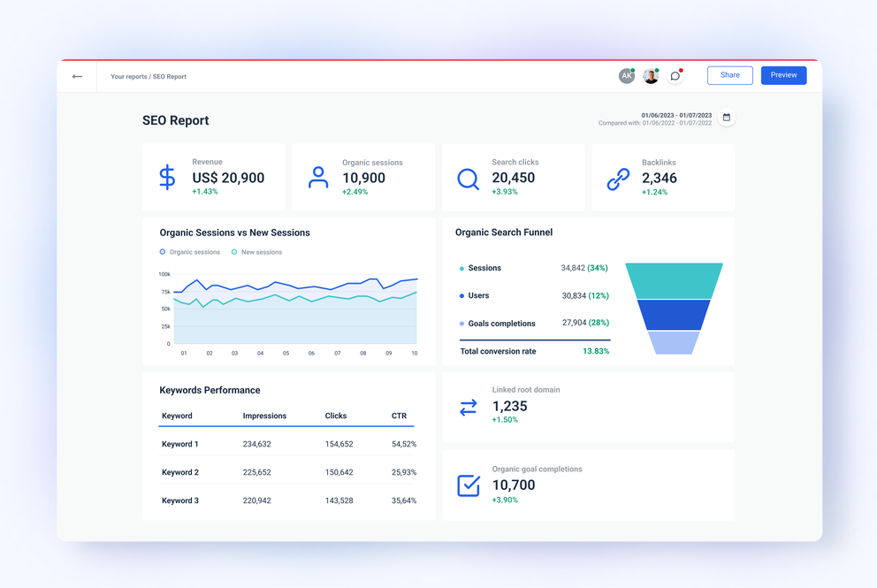The width and height of the screenshot is (877, 588).
Task: Click the SEO Report breadcrumb item
Action: (170, 77)
